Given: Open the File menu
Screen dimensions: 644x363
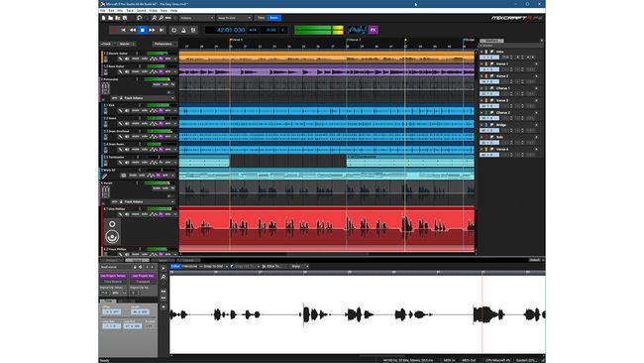Looking at the screenshot, I should click(103, 10).
